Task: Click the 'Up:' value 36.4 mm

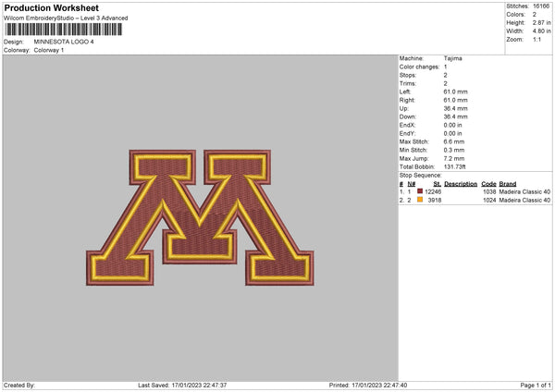Action: (x=455, y=108)
